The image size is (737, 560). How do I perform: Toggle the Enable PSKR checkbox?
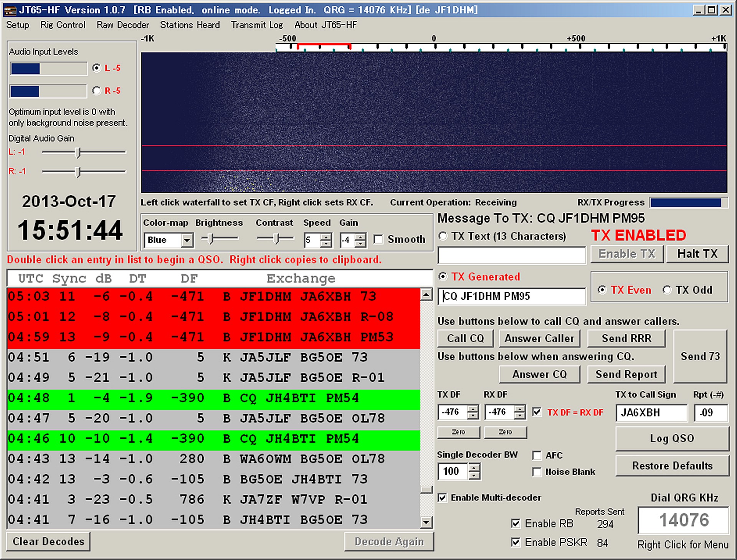pos(516,542)
